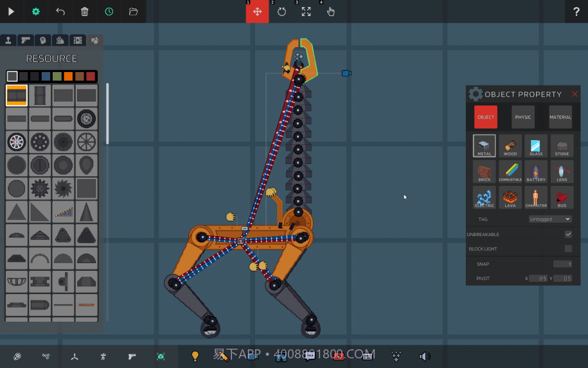Select the wooden spoked wagon wheel
This screenshot has width=588, height=368.
(87, 142)
